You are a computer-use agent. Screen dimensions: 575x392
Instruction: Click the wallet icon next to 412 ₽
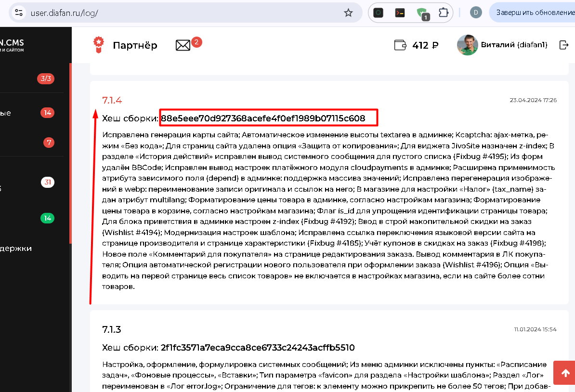click(x=400, y=45)
